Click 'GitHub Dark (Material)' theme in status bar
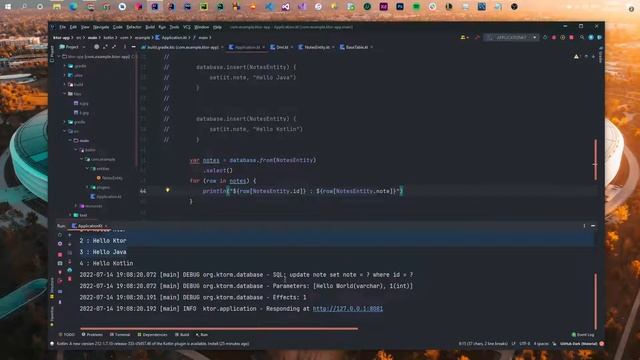 point(578,344)
